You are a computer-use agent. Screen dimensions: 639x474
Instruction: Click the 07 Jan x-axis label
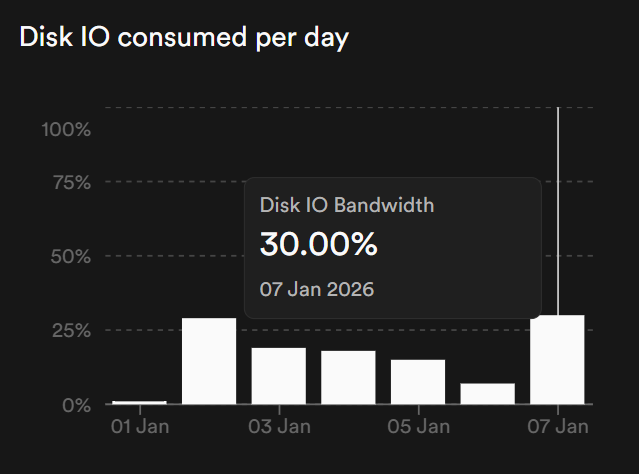[557, 427]
